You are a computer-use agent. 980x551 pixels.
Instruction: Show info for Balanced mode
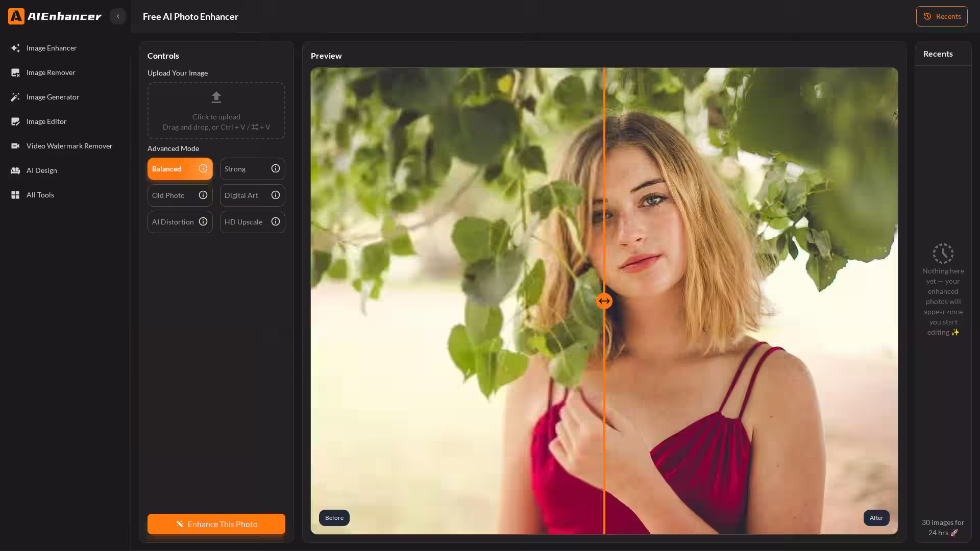[x=203, y=169]
